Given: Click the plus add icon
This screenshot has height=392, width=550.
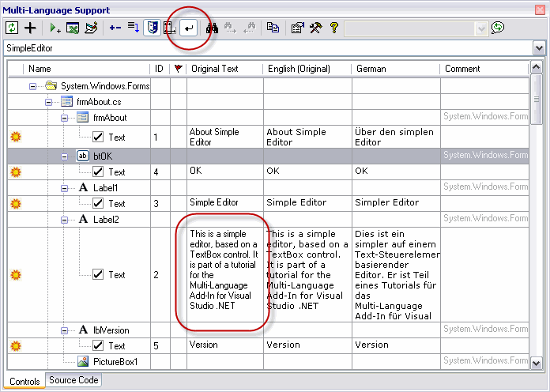Looking at the screenshot, I should tap(30, 28).
